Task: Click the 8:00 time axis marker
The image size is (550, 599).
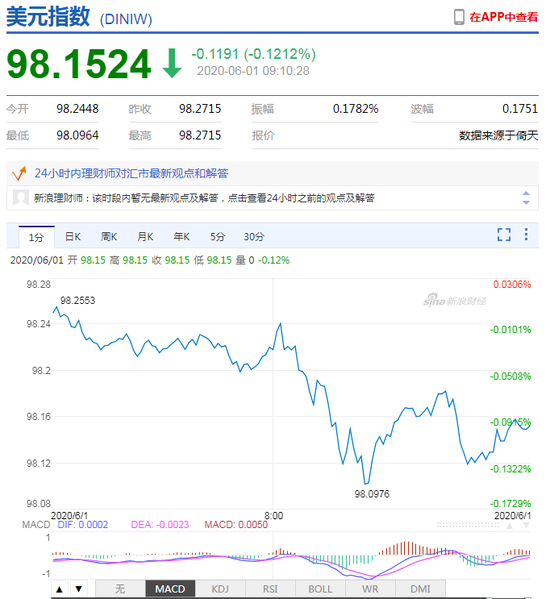Action: [274, 516]
